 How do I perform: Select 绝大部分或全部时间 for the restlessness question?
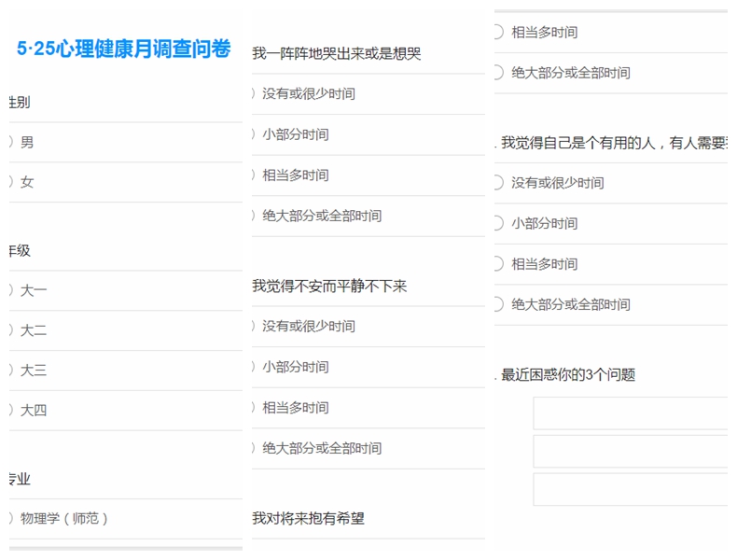click(x=321, y=448)
